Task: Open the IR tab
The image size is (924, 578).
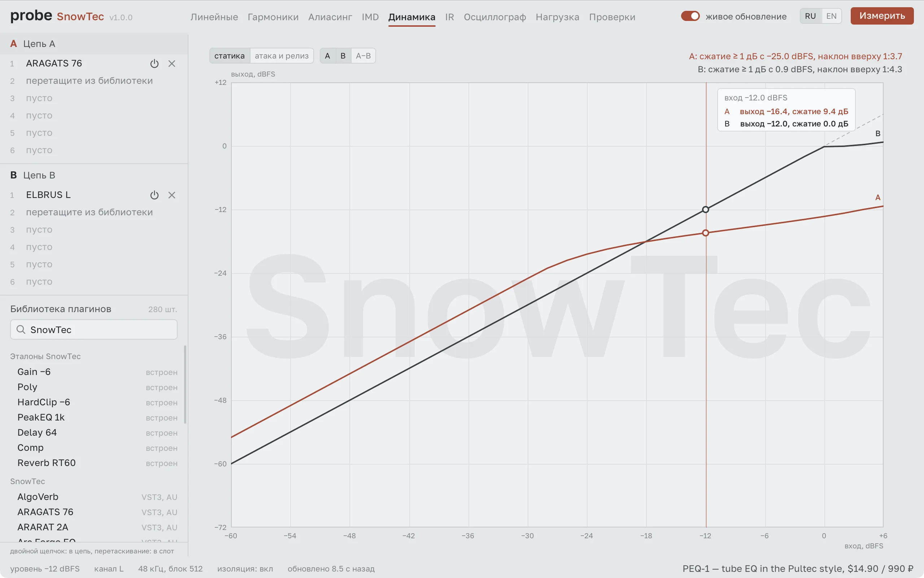Action: point(449,17)
